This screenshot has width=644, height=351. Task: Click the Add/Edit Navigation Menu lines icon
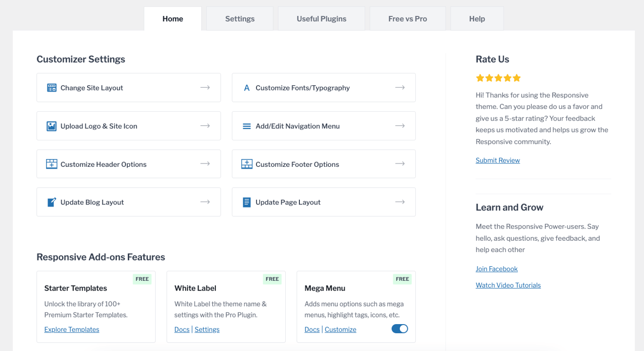(247, 126)
